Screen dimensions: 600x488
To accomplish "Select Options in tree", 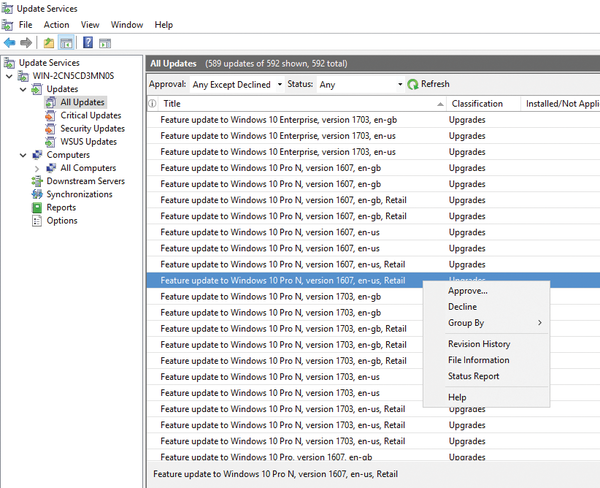I will (x=62, y=221).
